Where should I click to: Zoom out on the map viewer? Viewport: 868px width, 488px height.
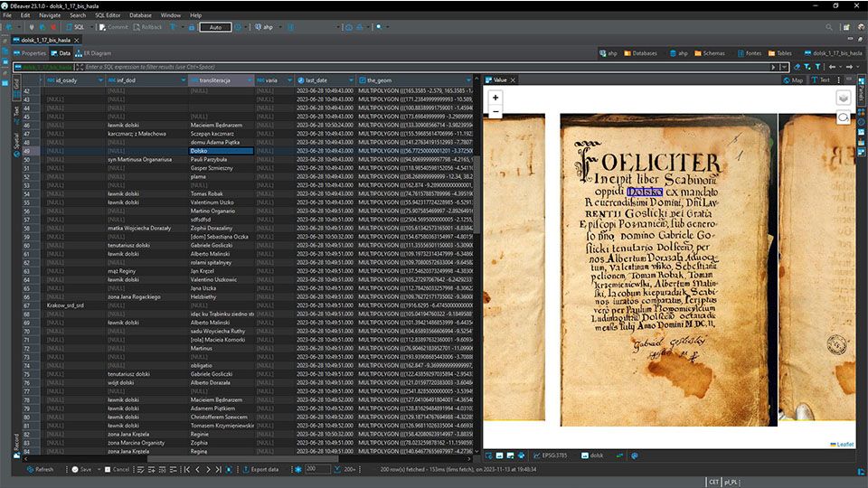[495, 112]
